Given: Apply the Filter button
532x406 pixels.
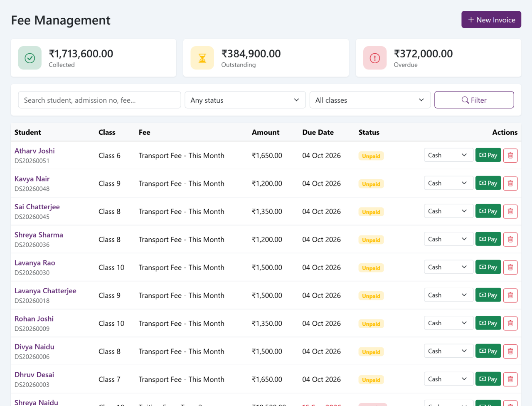Looking at the screenshot, I should pyautogui.click(x=474, y=100).
